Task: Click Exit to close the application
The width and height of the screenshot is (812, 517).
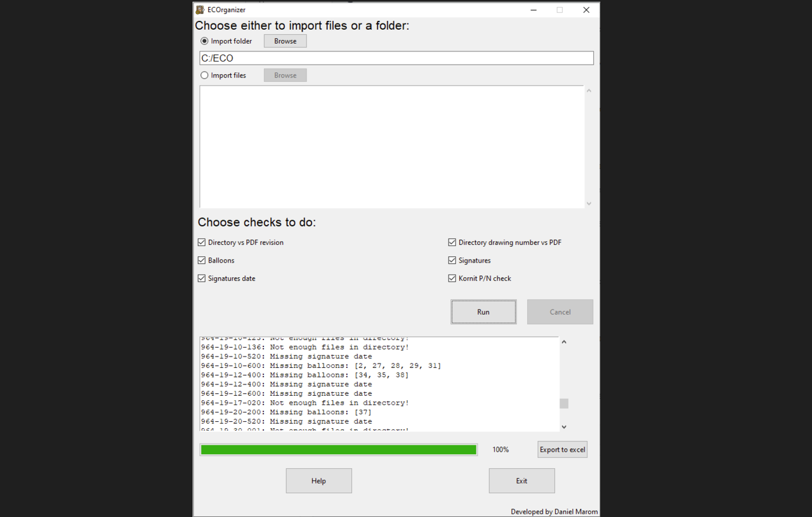Action: [521, 480]
